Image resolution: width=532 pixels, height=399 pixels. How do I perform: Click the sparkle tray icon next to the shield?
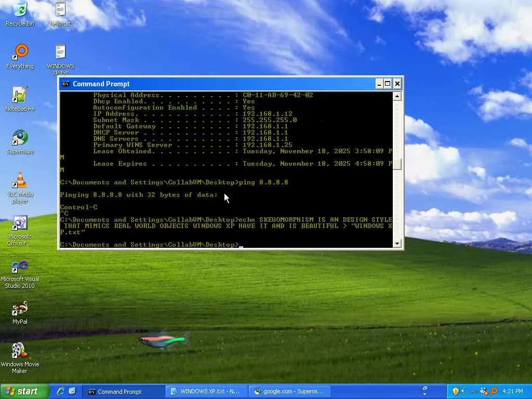tap(464, 391)
